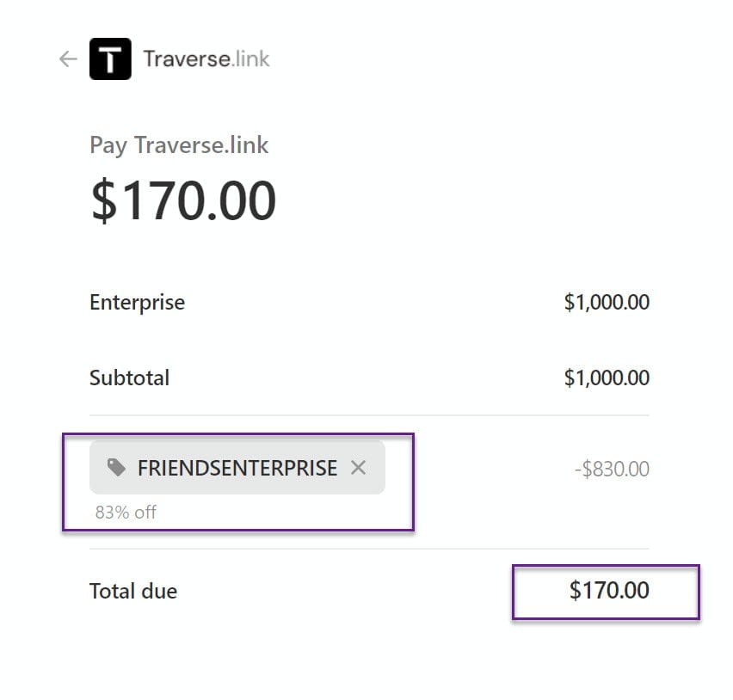Open the merchant page via Traverse.link text
The image size is (733, 700).
[x=204, y=58]
